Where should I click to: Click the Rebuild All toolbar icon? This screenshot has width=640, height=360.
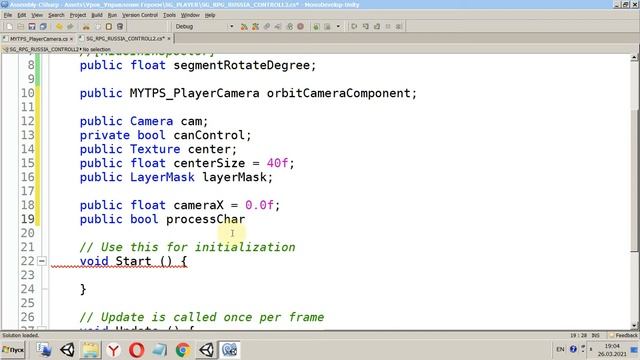coord(256,27)
